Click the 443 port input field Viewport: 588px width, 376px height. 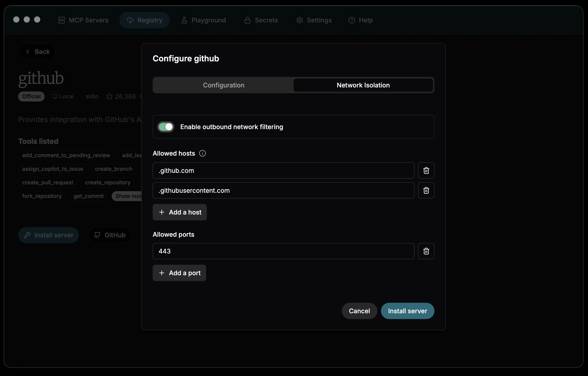point(283,251)
